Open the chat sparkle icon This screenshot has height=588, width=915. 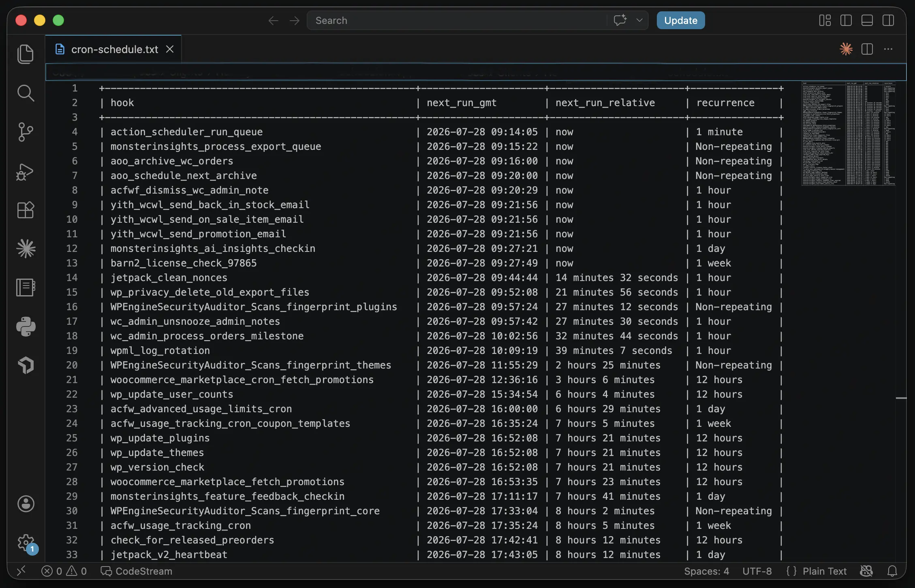(620, 20)
